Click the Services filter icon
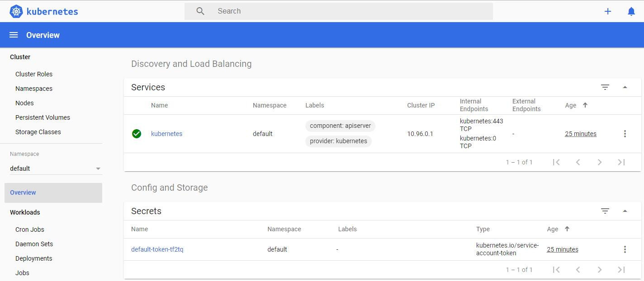 605,87
